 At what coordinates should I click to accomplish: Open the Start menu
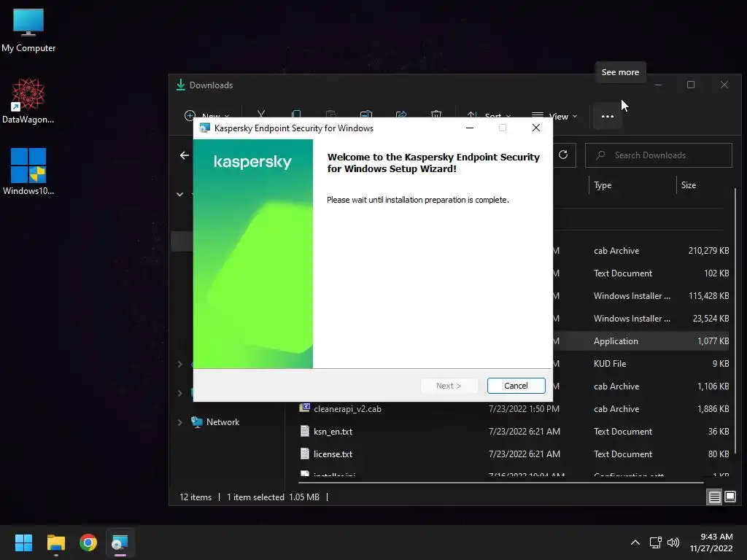[x=23, y=542]
